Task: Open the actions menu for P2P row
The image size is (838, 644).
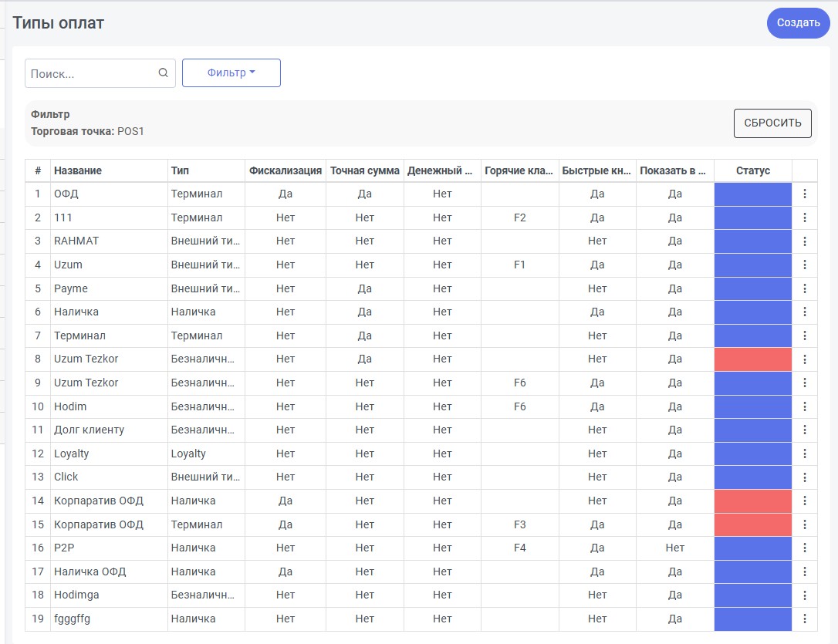Action: pyautogui.click(x=804, y=548)
